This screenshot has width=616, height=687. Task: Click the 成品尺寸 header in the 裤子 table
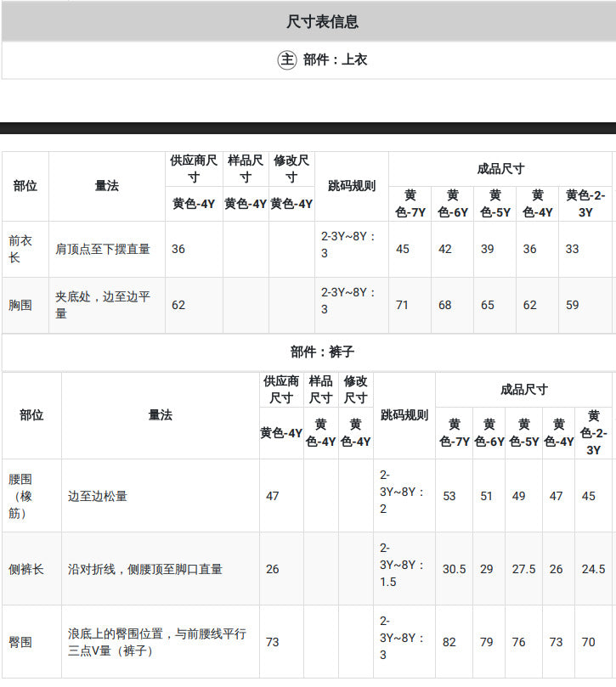(x=524, y=390)
